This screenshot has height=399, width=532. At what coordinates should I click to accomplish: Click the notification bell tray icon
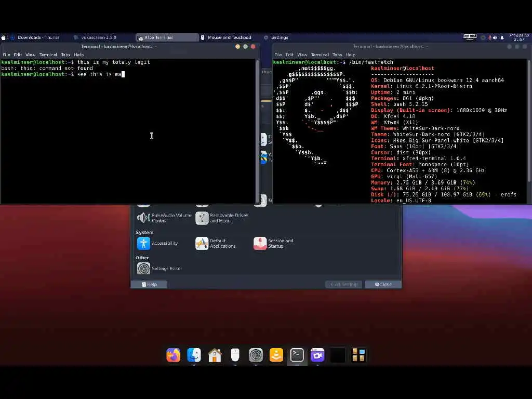tap(502, 37)
